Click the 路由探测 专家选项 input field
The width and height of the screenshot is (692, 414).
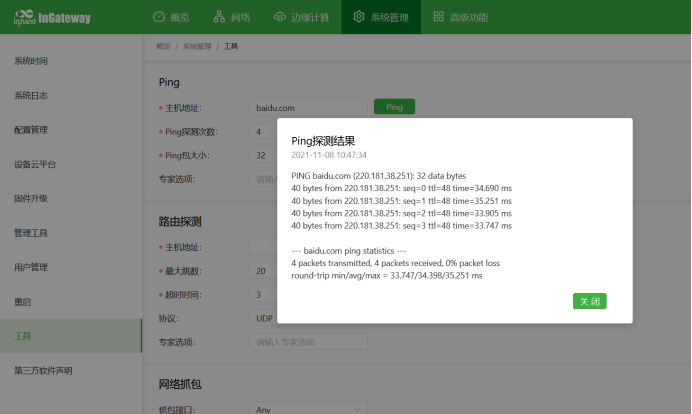point(308,342)
